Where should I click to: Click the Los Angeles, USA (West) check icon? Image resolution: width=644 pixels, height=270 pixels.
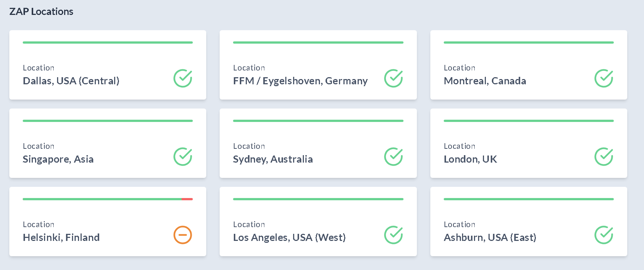point(393,235)
